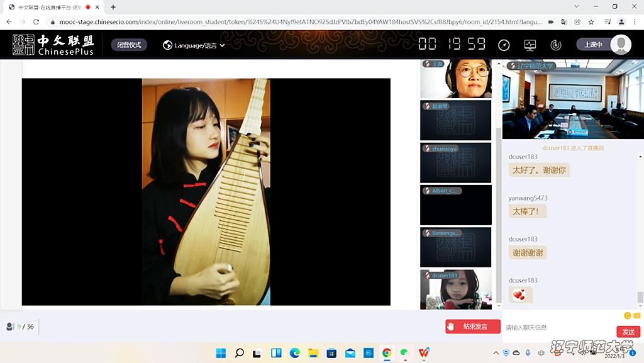
Task: Click the compass icon in the header
Action: pos(504,45)
